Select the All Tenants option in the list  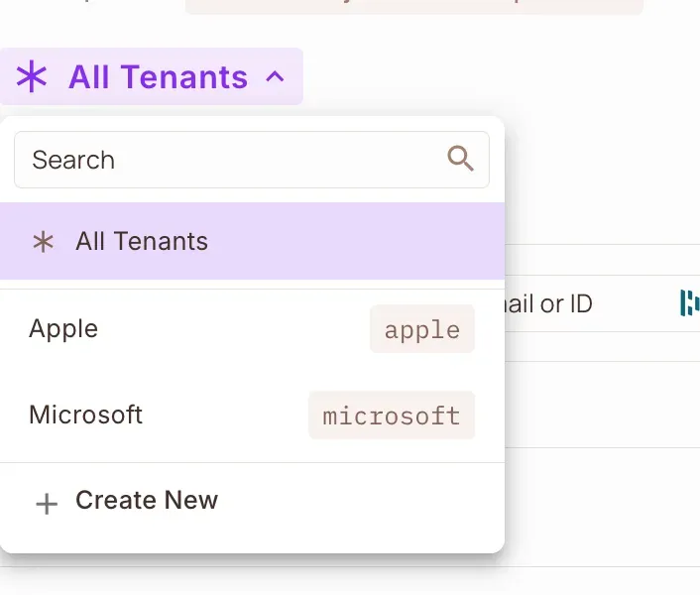142,242
